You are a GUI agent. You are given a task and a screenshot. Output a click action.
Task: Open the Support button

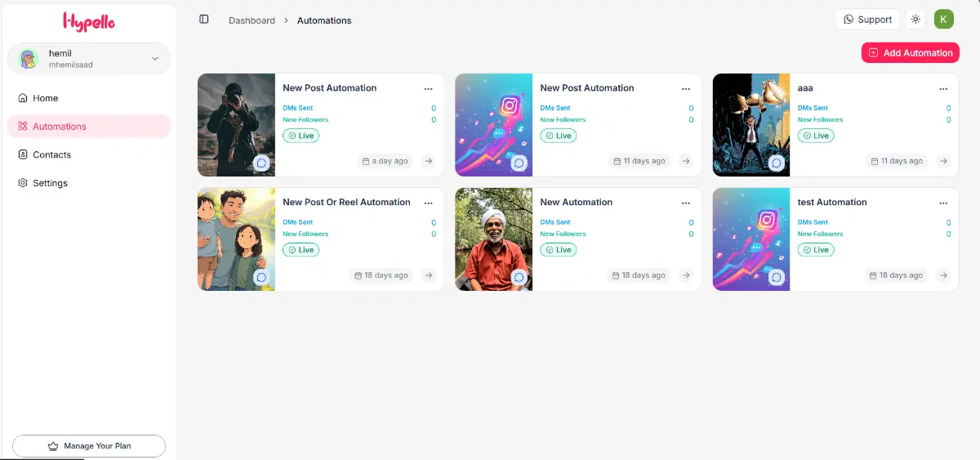[867, 20]
